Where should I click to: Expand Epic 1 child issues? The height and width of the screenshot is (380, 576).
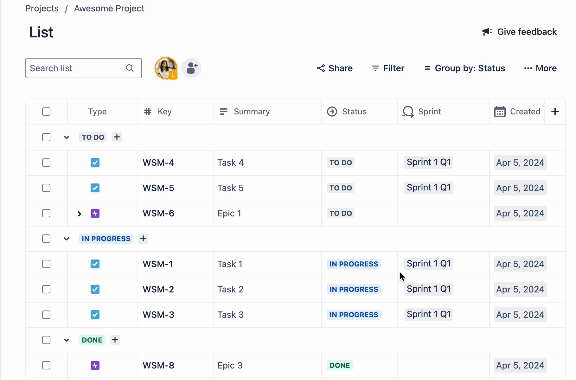pos(79,214)
